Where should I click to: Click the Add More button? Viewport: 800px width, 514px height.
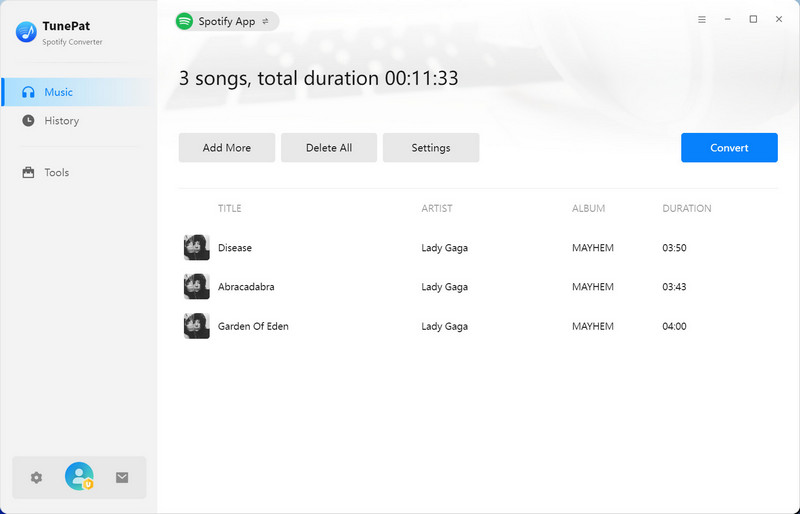click(x=227, y=148)
